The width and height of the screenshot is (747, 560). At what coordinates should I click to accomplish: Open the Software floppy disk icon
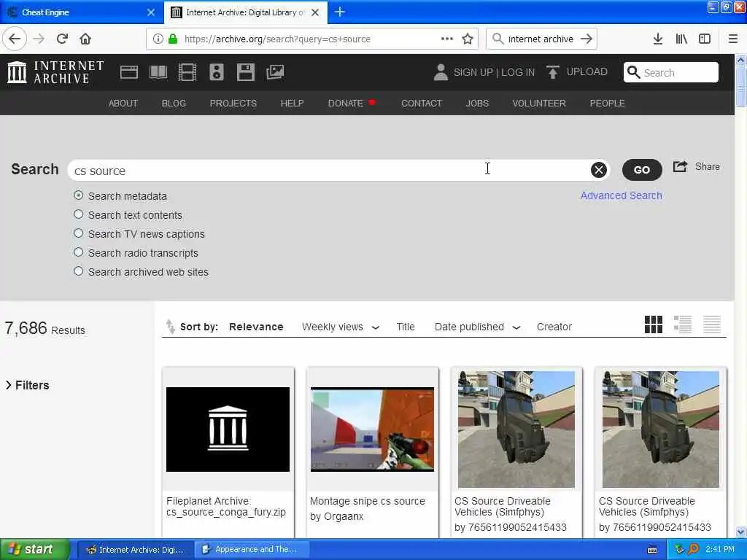(246, 72)
